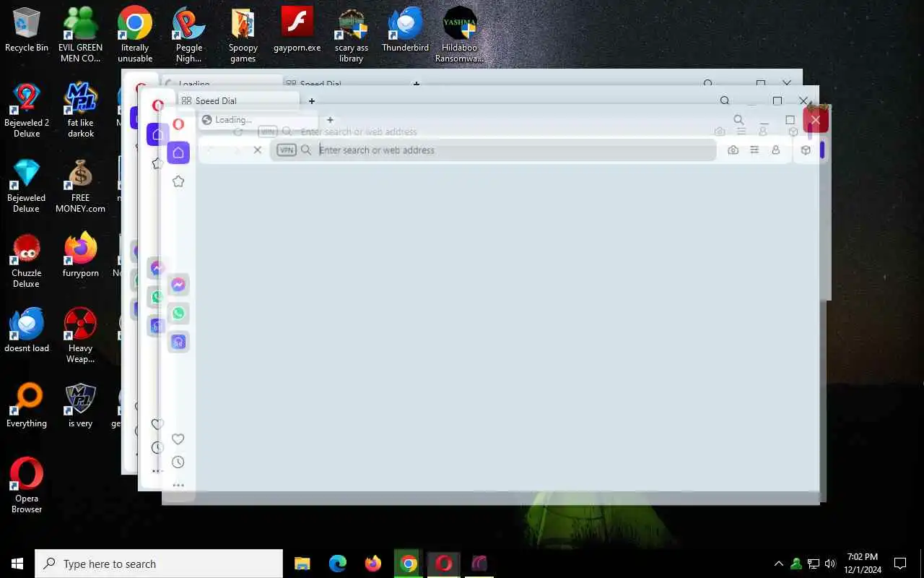Screen dimensions: 924x578
Task: Open the clock showing 7:02 PM
Action: tap(863, 564)
